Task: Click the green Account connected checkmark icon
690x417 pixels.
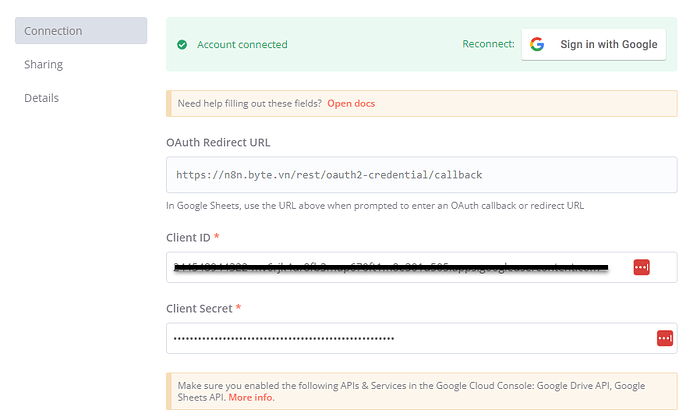Action: (x=182, y=45)
